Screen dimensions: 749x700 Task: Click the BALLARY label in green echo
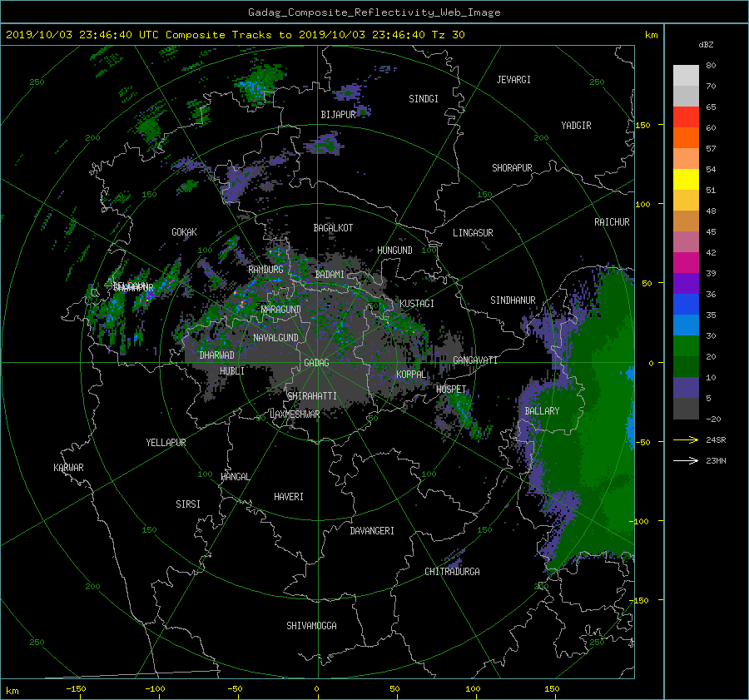542,411
